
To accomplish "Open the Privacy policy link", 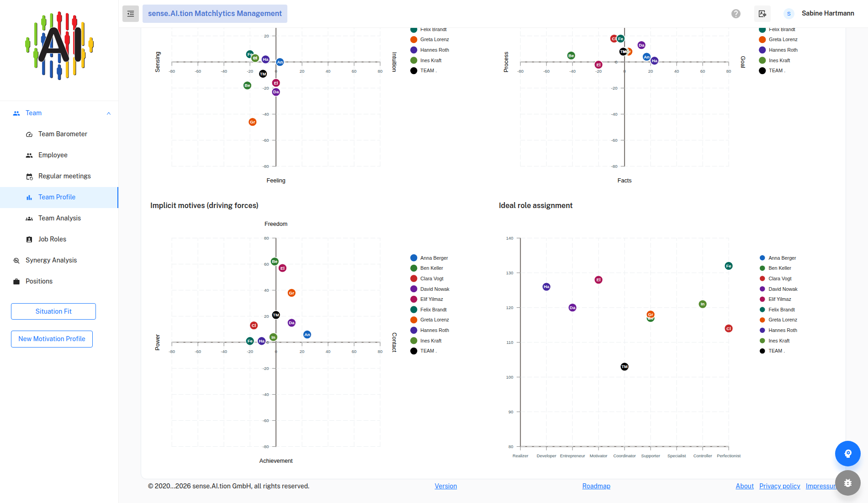I will click(780, 486).
